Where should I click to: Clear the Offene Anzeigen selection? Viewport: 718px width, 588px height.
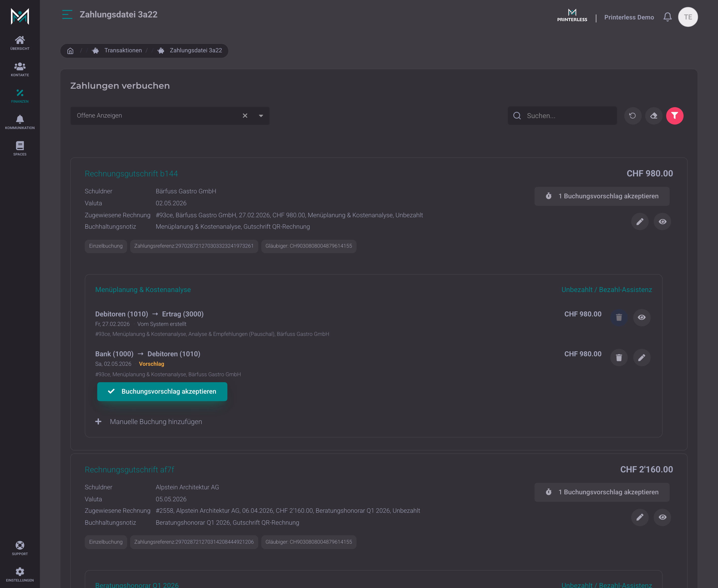pos(245,116)
